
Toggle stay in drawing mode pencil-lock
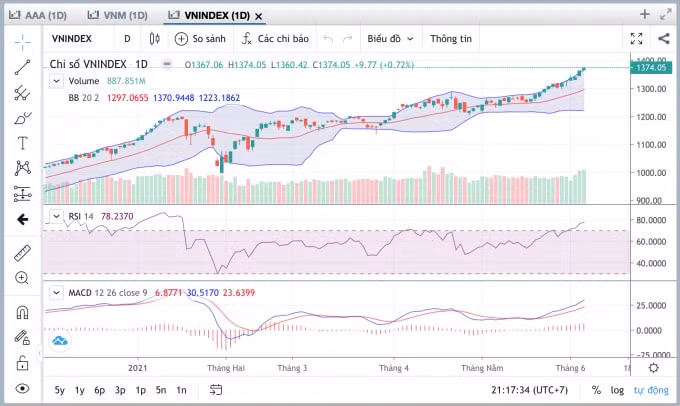click(22, 337)
